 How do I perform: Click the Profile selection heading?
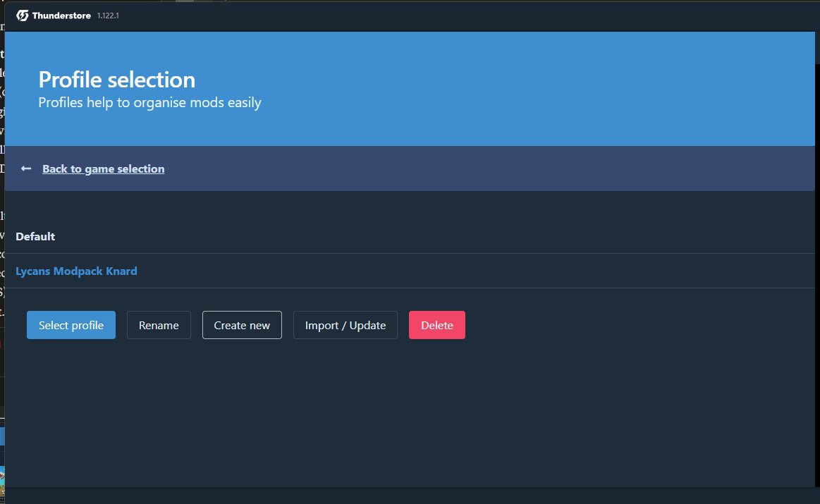116,80
